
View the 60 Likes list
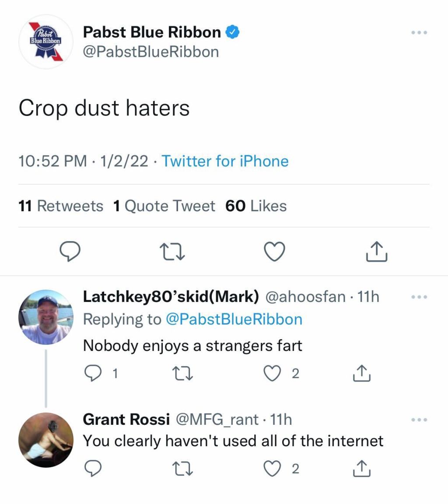click(x=256, y=206)
